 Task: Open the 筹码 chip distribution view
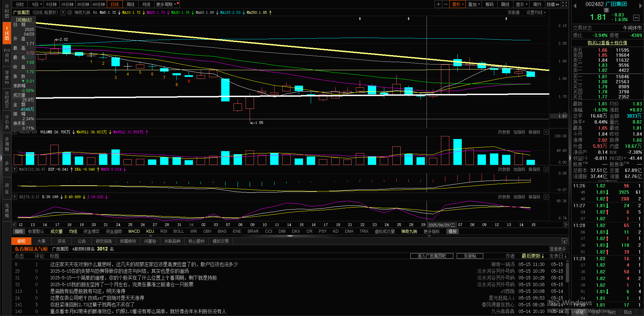[489, 4]
